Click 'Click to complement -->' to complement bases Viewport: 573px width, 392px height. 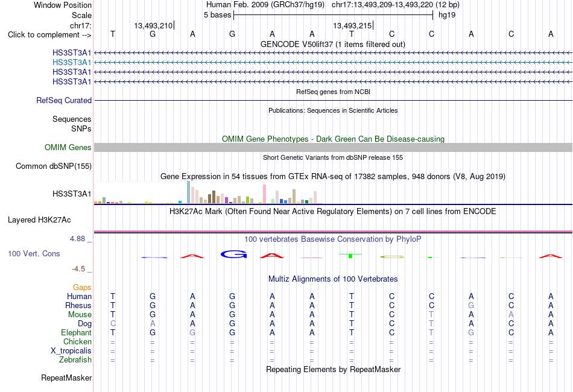click(x=49, y=35)
